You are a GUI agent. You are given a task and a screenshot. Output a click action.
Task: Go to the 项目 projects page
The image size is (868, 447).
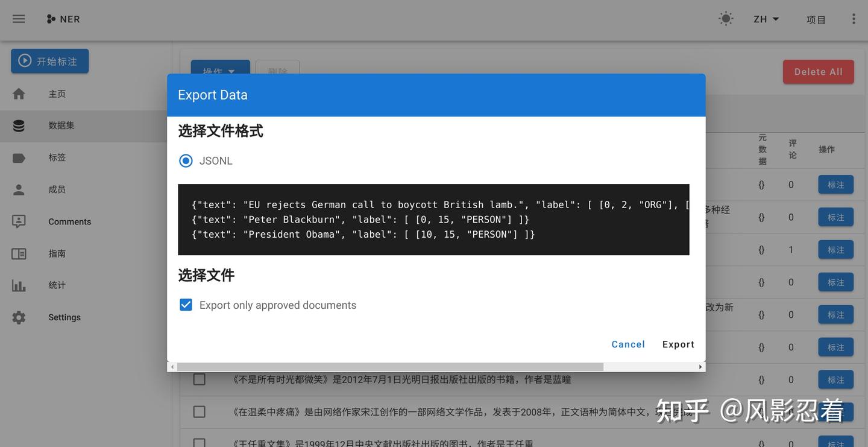(816, 19)
